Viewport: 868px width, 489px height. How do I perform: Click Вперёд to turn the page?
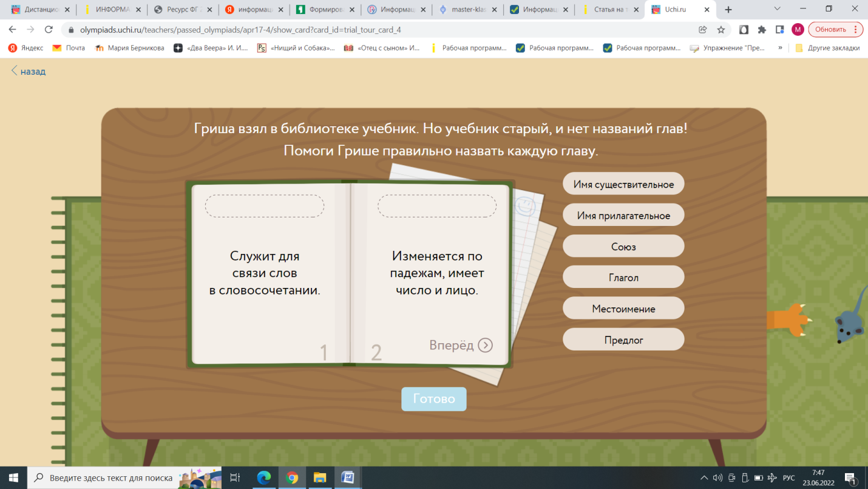pyautogui.click(x=461, y=345)
